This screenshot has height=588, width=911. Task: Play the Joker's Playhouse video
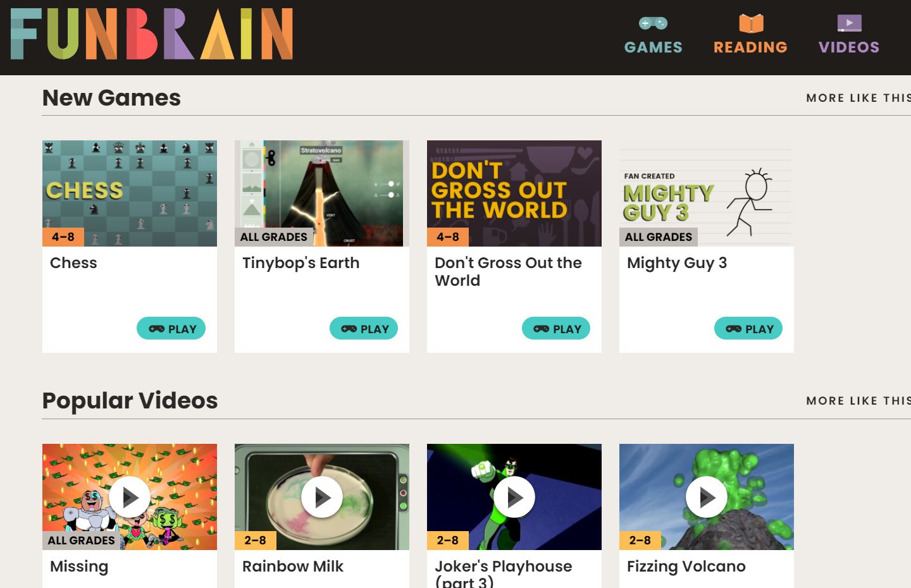pyautogui.click(x=514, y=497)
